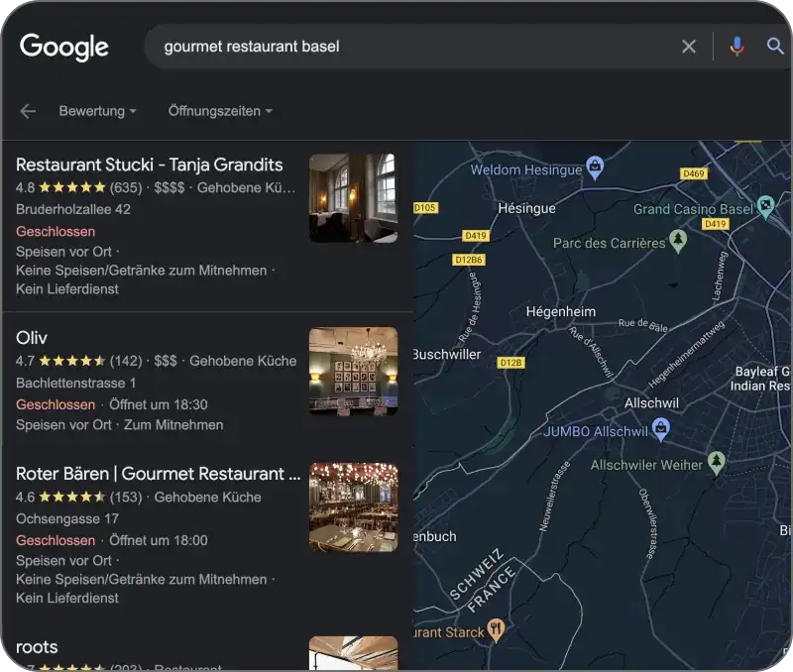The height and width of the screenshot is (672, 793).
Task: Select the Parc des Carrières park pin
Action: click(x=678, y=241)
